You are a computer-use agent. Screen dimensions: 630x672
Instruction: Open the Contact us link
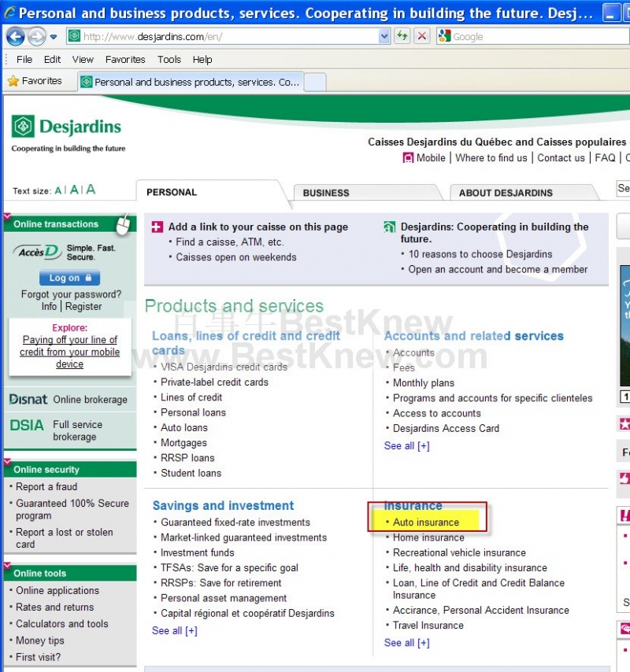point(561,158)
